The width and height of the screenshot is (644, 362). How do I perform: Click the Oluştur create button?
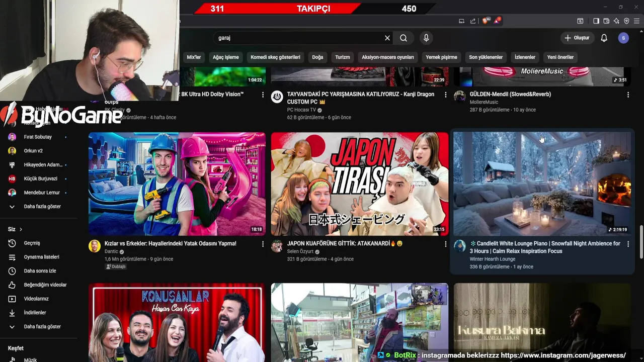click(577, 38)
